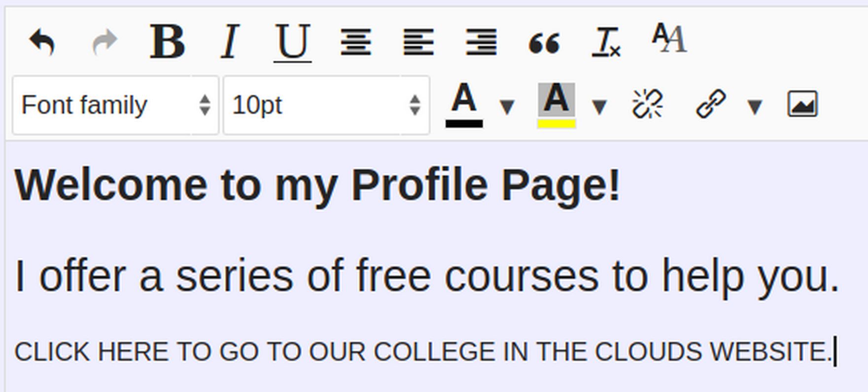Toggle Italic formatting
Viewport: 868px width, 392px height.
coord(230,42)
